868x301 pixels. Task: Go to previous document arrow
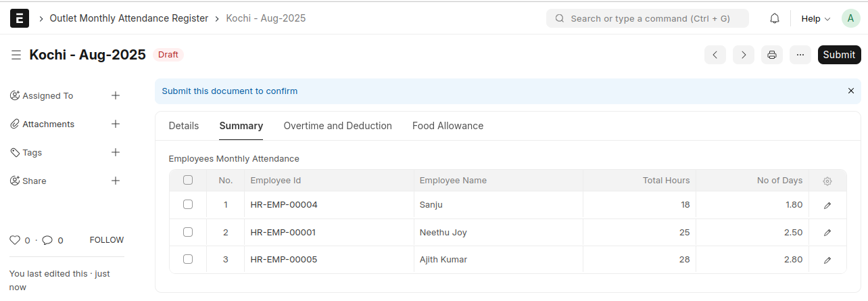tap(715, 55)
